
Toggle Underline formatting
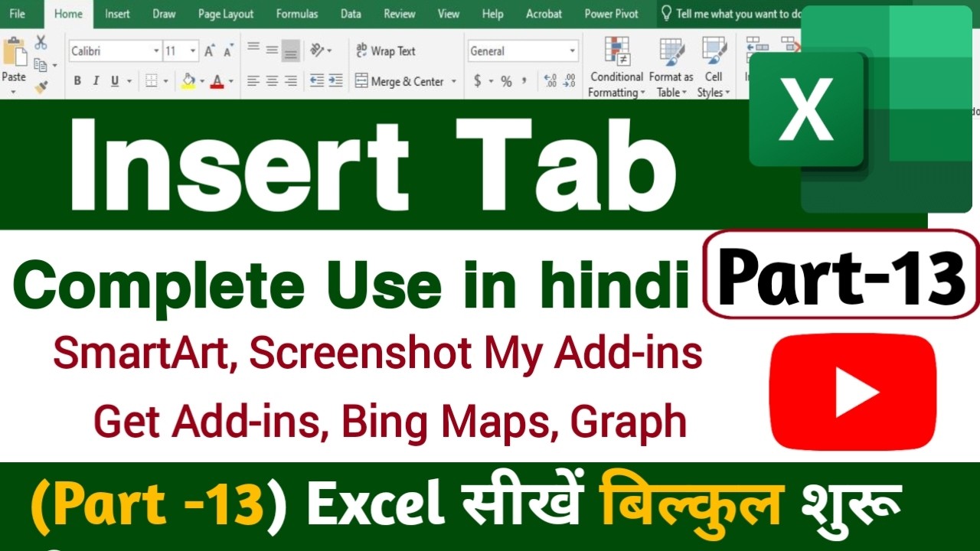(x=115, y=81)
